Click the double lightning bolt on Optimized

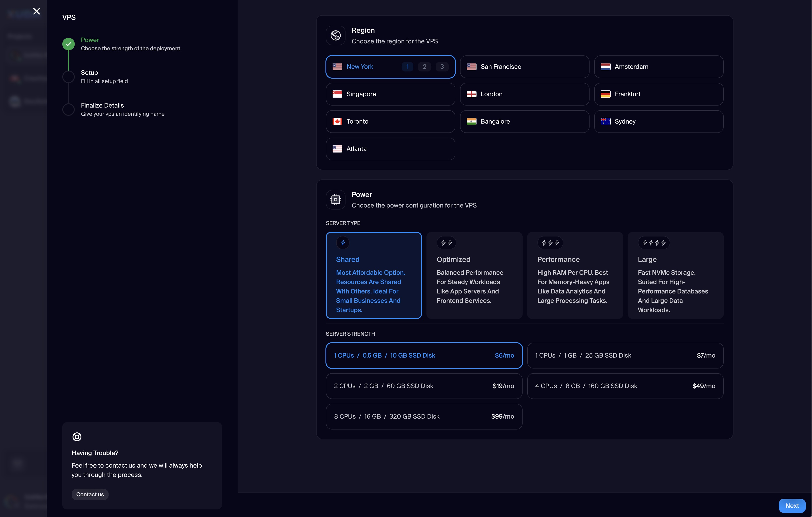click(x=446, y=243)
